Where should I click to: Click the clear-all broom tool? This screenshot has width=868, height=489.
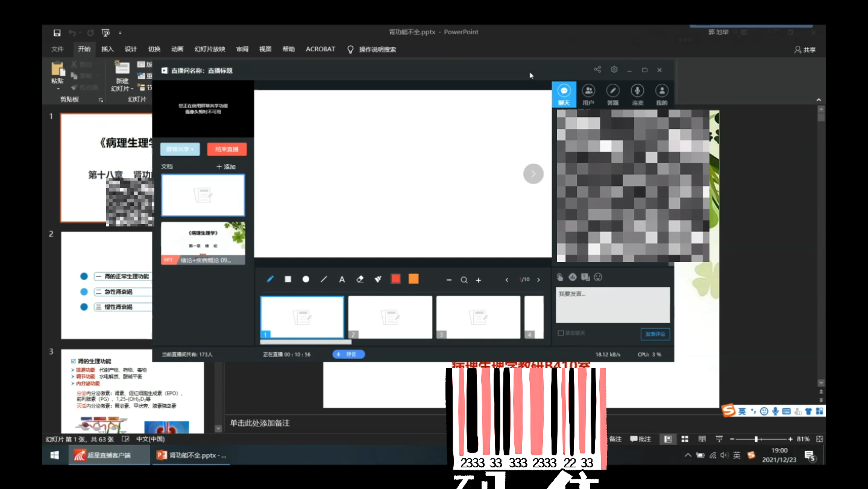pyautogui.click(x=378, y=279)
